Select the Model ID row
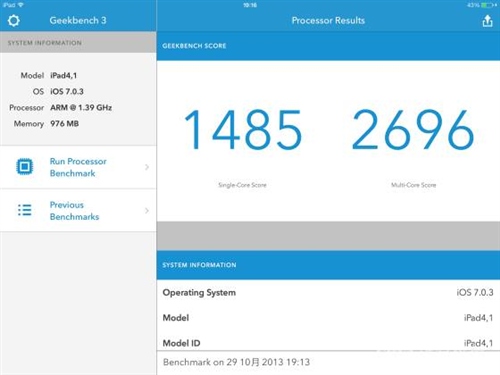This screenshot has height=375, width=500. click(328, 341)
